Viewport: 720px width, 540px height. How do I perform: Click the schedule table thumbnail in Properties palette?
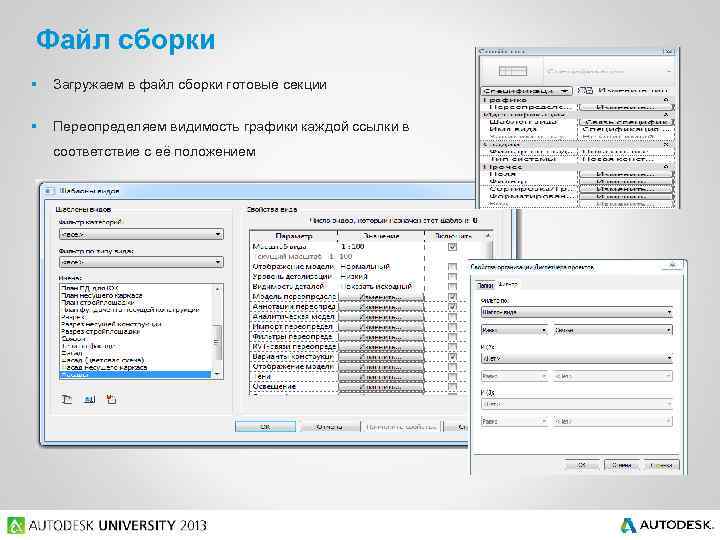click(512, 71)
